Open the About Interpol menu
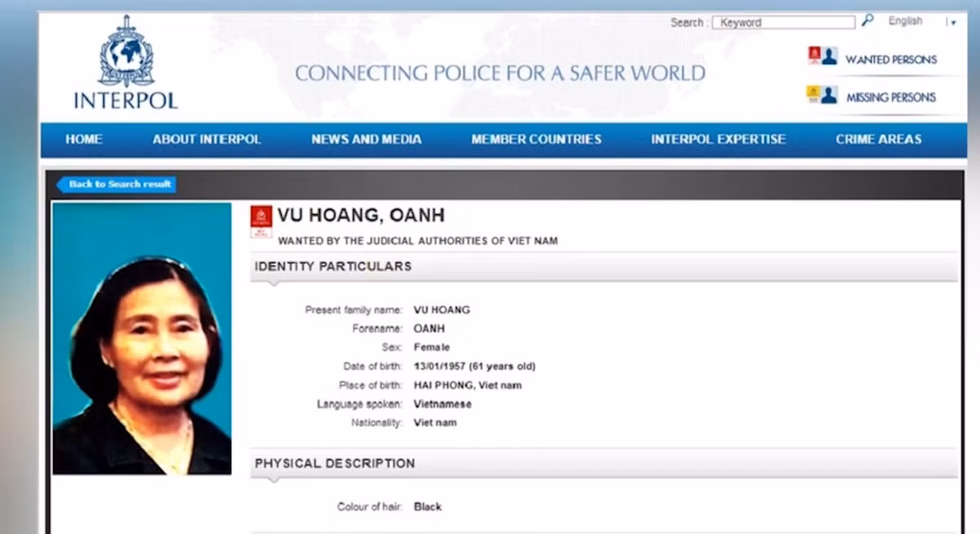This screenshot has width=980, height=534. pyautogui.click(x=207, y=140)
